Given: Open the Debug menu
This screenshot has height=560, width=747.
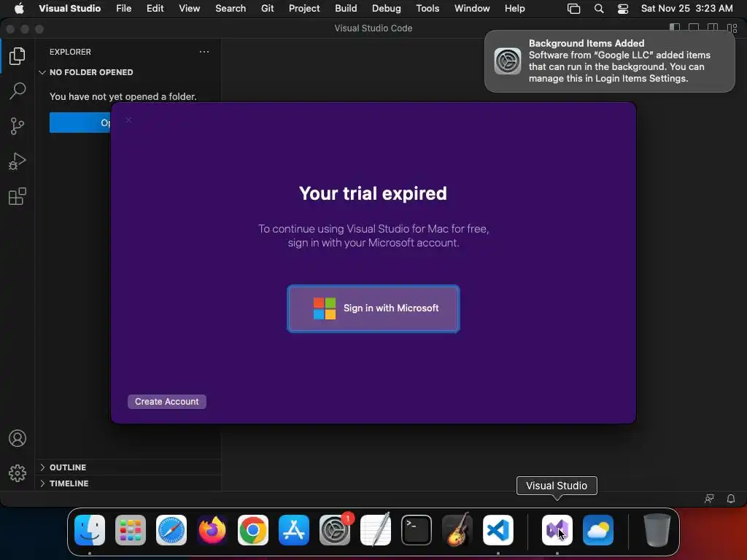Looking at the screenshot, I should 387,8.
